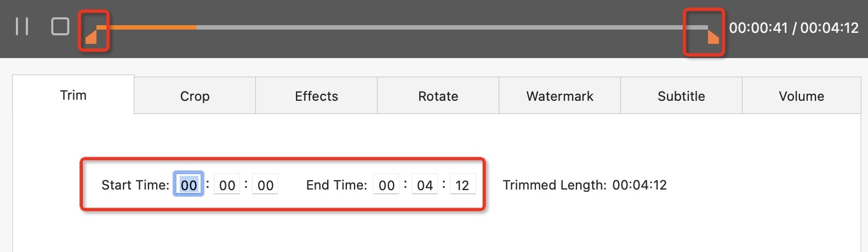Image resolution: width=868 pixels, height=252 pixels.
Task: Show the Volume tab
Action: [801, 96]
